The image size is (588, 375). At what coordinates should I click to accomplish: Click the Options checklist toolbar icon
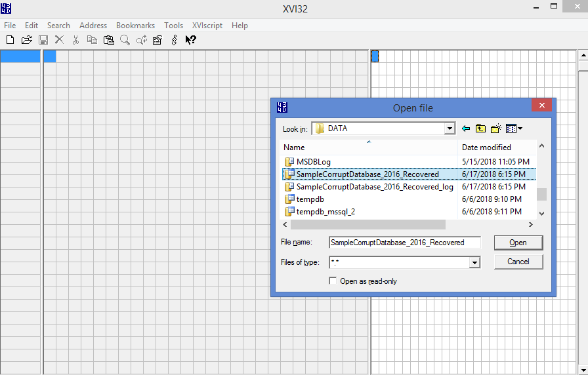tap(157, 40)
